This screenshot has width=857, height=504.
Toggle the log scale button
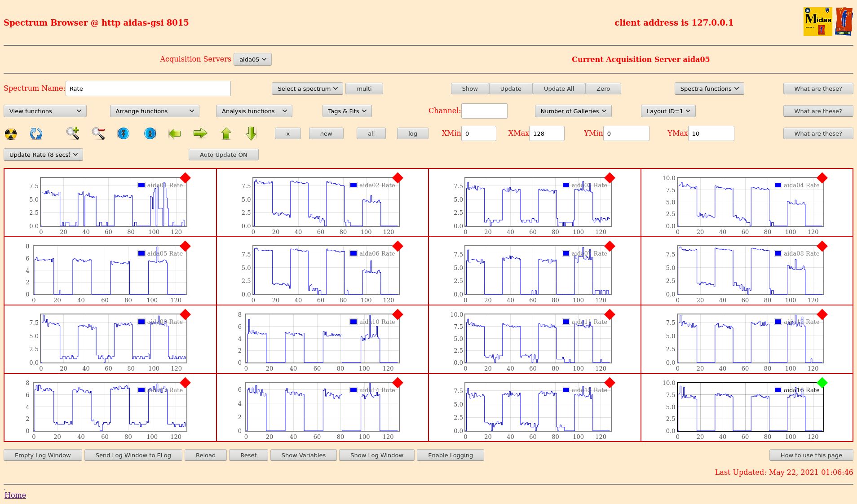412,133
